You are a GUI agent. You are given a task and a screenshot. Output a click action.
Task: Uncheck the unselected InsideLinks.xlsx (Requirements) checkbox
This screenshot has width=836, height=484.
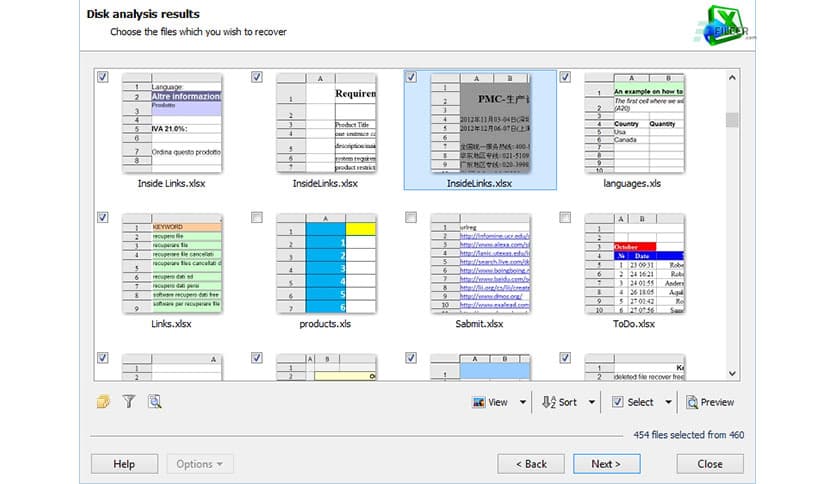pos(257,77)
